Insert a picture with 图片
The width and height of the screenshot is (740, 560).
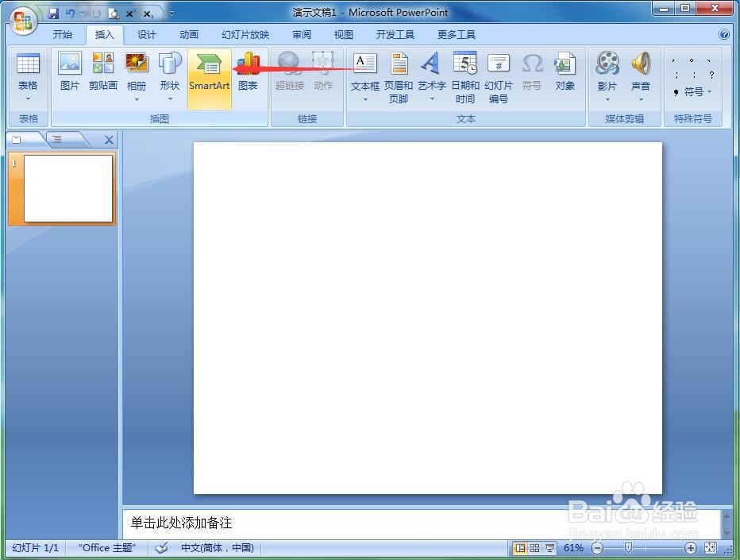70,71
